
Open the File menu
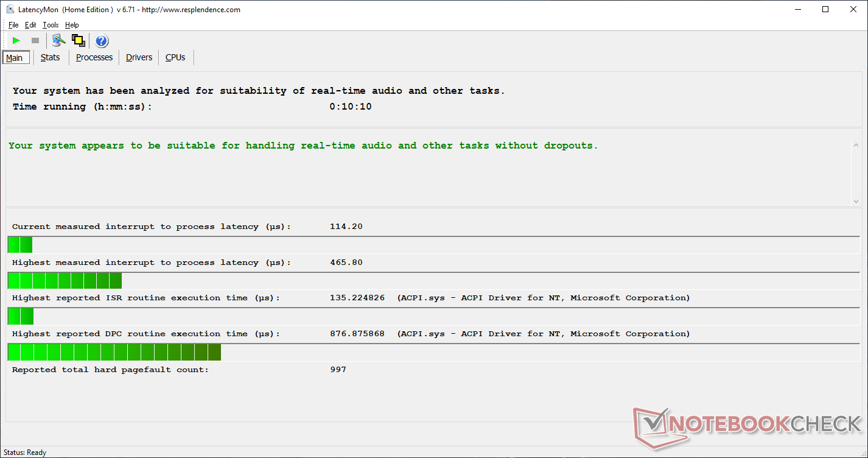point(13,25)
